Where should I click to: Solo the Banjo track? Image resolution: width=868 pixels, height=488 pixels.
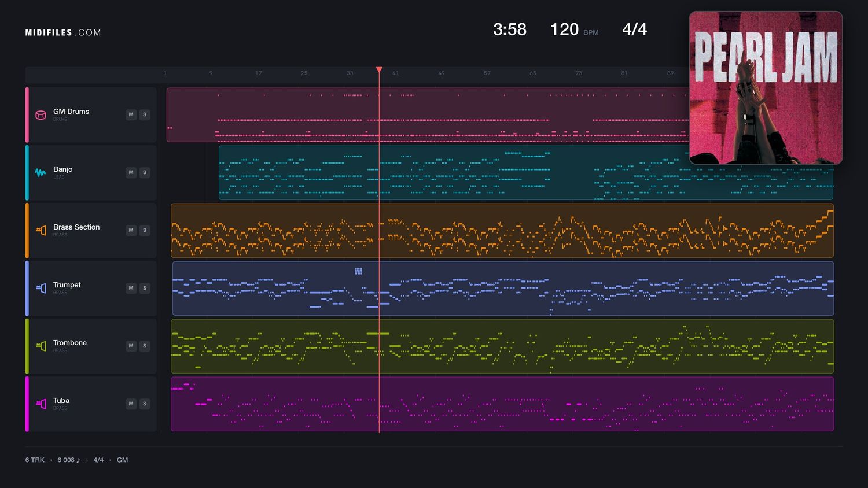tap(145, 172)
